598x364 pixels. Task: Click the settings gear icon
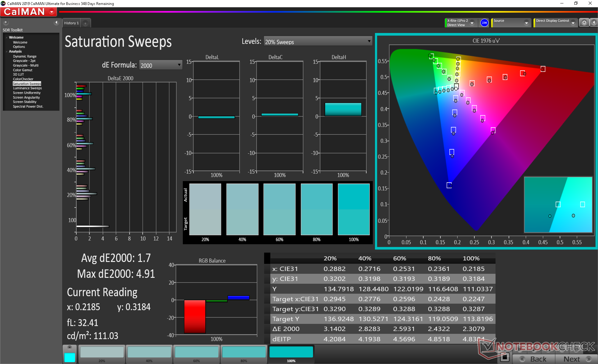coord(584,22)
